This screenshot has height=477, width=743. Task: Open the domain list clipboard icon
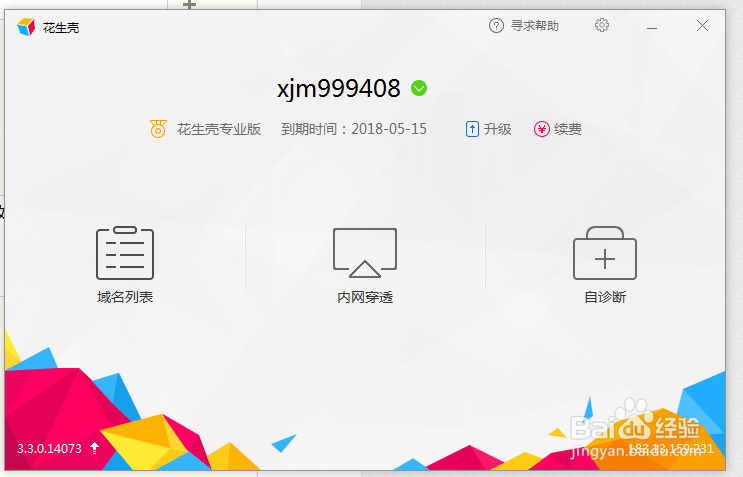125,253
